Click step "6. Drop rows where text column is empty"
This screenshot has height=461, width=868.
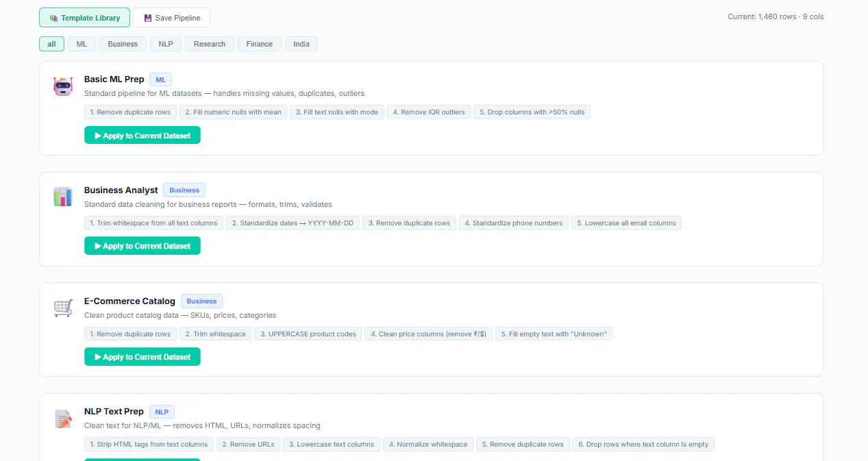(643, 444)
